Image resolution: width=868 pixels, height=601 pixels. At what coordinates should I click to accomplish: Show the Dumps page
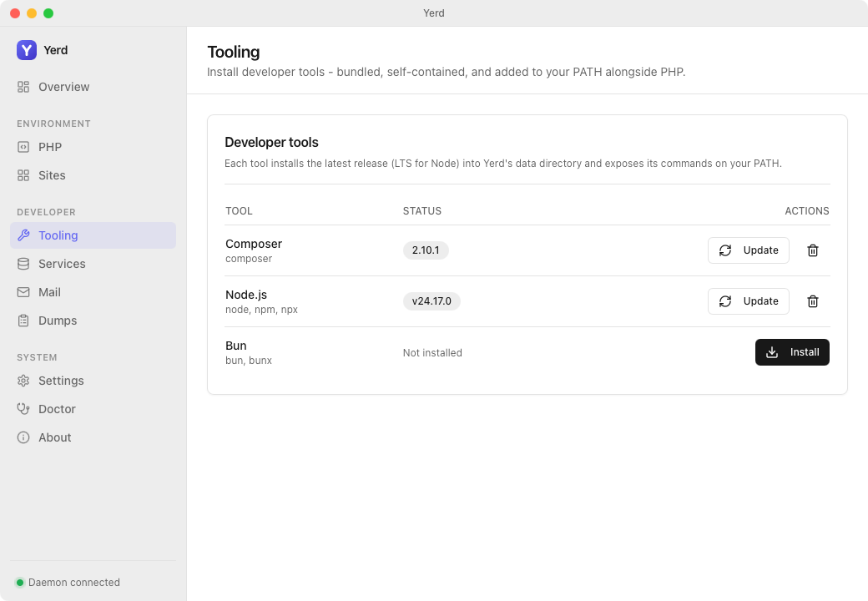tap(93, 321)
